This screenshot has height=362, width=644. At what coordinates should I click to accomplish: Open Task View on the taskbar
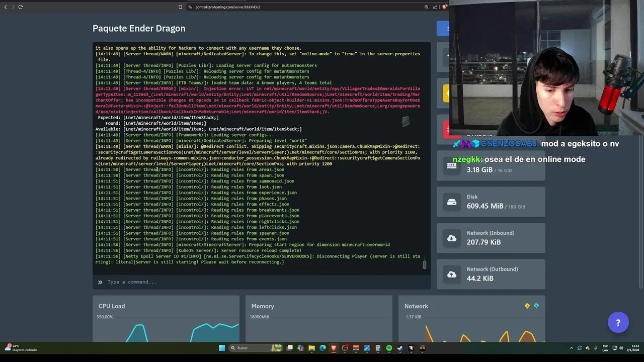(290, 348)
